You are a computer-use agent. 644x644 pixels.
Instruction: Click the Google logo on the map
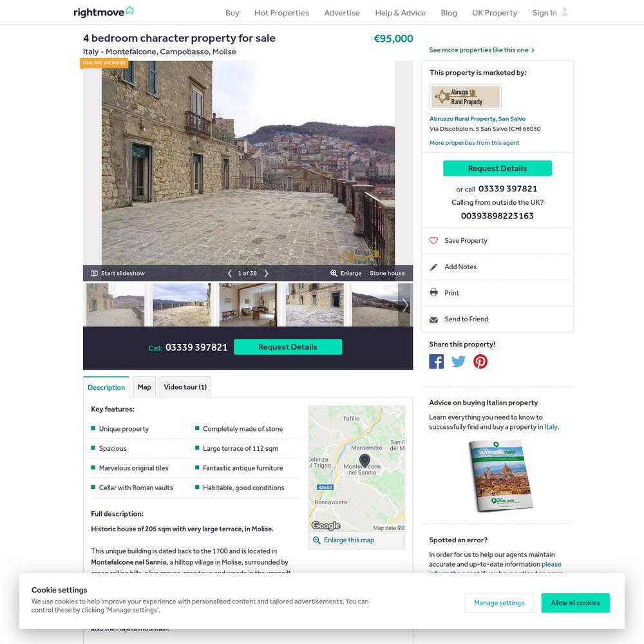pyautogui.click(x=326, y=526)
